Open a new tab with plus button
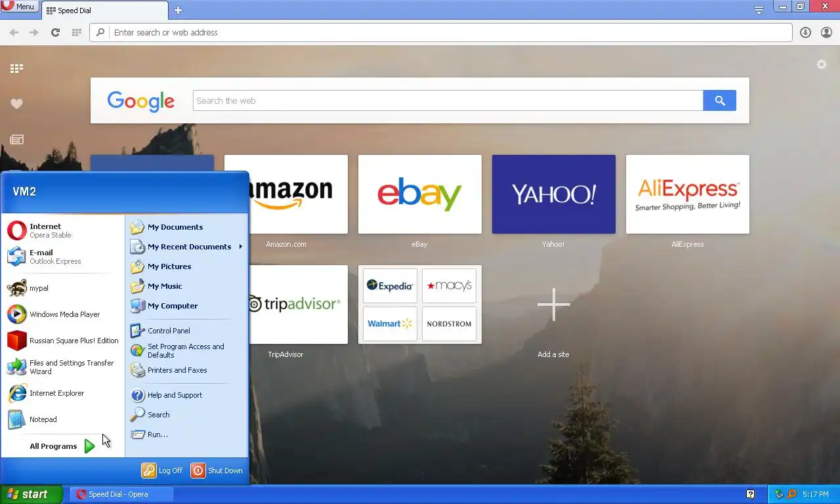Screen dimensions: 840x504 (x=178, y=10)
